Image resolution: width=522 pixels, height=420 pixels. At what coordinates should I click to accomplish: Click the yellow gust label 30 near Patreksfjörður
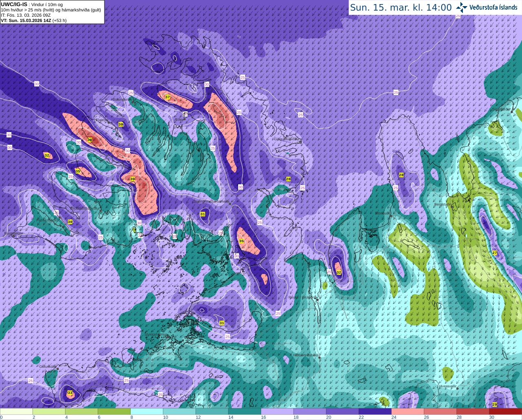(x=70, y=222)
